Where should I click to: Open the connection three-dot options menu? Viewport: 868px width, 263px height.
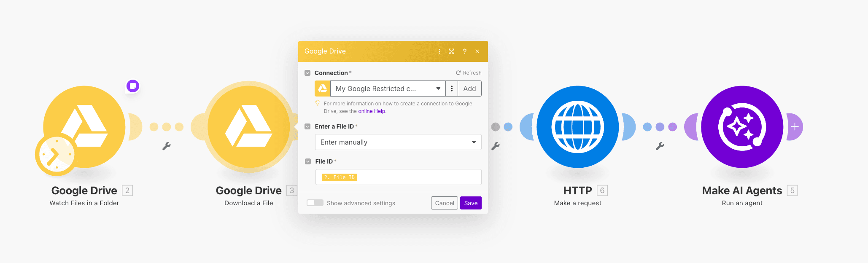tap(452, 89)
